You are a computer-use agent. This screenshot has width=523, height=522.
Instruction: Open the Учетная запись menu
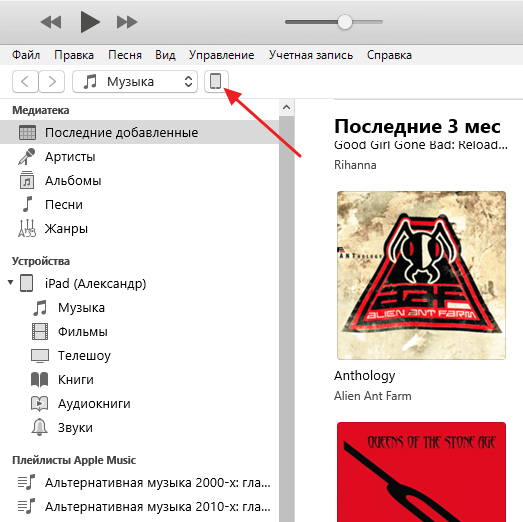[311, 55]
